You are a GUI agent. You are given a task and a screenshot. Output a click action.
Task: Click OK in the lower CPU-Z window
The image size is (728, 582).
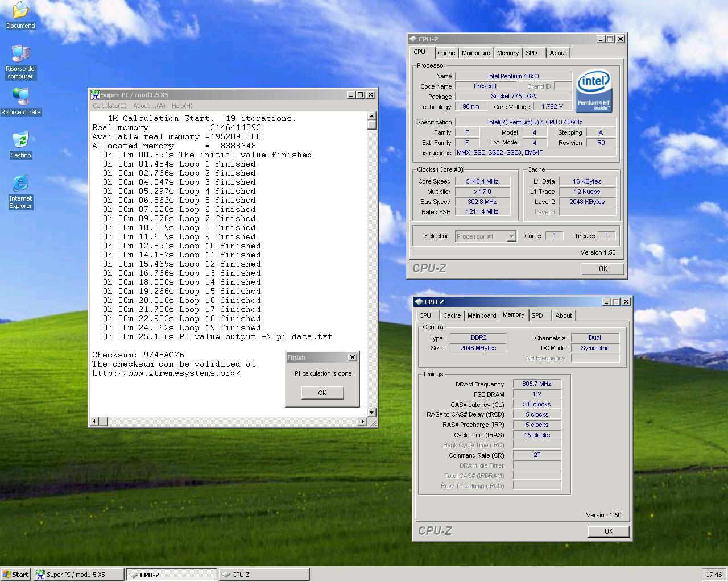pyautogui.click(x=609, y=531)
